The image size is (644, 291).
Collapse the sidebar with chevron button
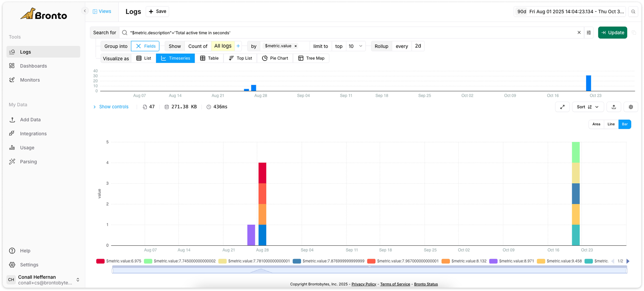(x=85, y=11)
